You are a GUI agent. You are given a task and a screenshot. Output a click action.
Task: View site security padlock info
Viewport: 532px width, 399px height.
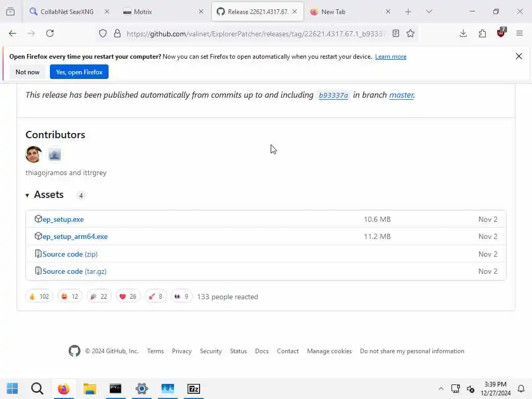click(117, 33)
